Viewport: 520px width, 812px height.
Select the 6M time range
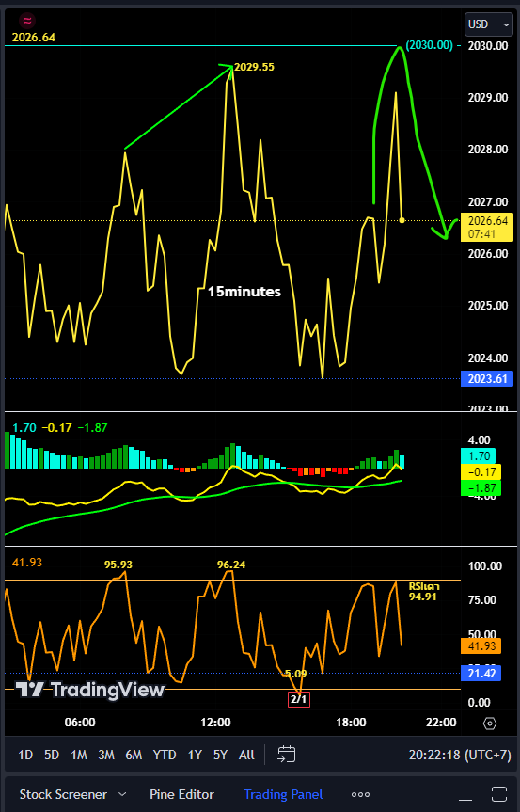coord(134,755)
